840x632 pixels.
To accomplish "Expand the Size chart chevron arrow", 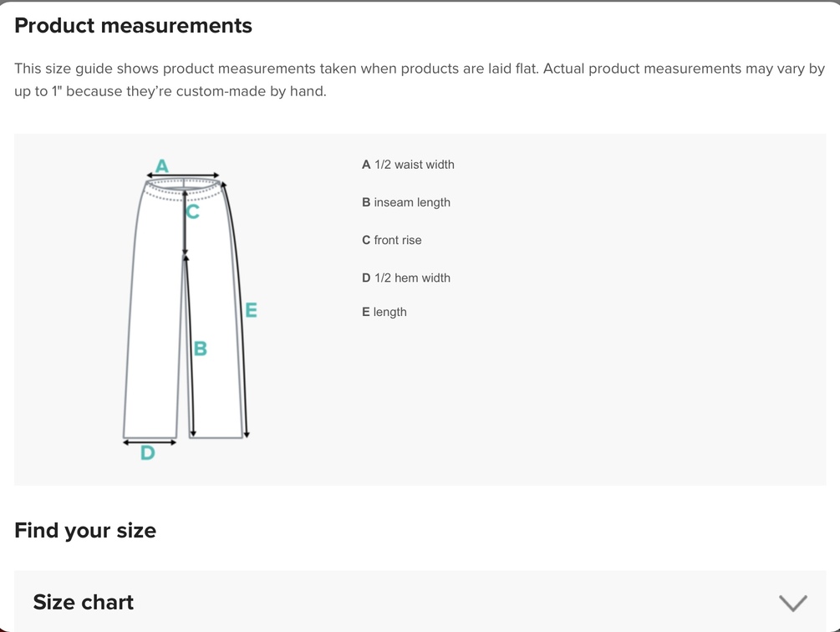I will pos(792,603).
